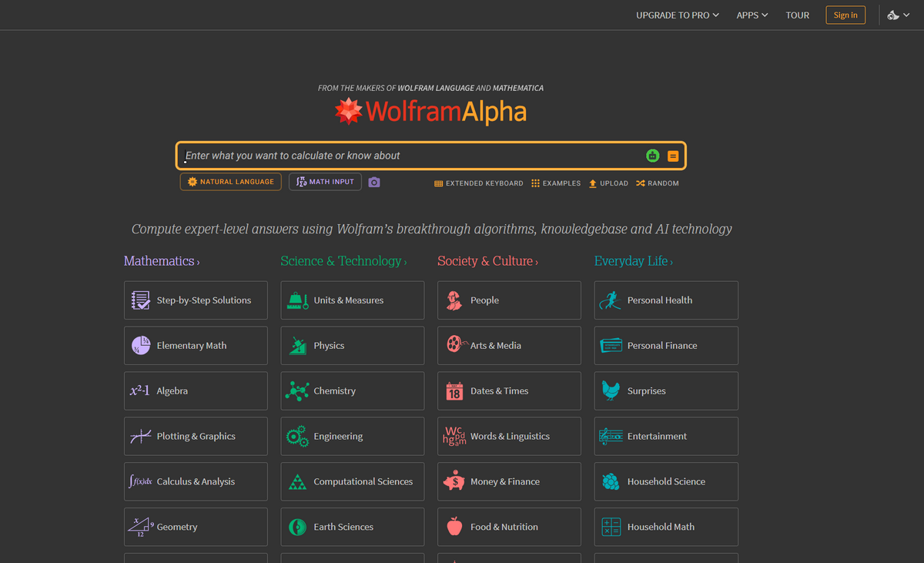The width and height of the screenshot is (924, 563).
Task: Browse the Examples link
Action: coord(556,183)
